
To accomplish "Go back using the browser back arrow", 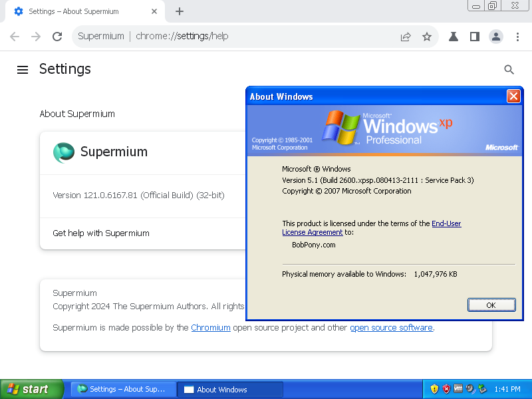I will click(x=15, y=37).
